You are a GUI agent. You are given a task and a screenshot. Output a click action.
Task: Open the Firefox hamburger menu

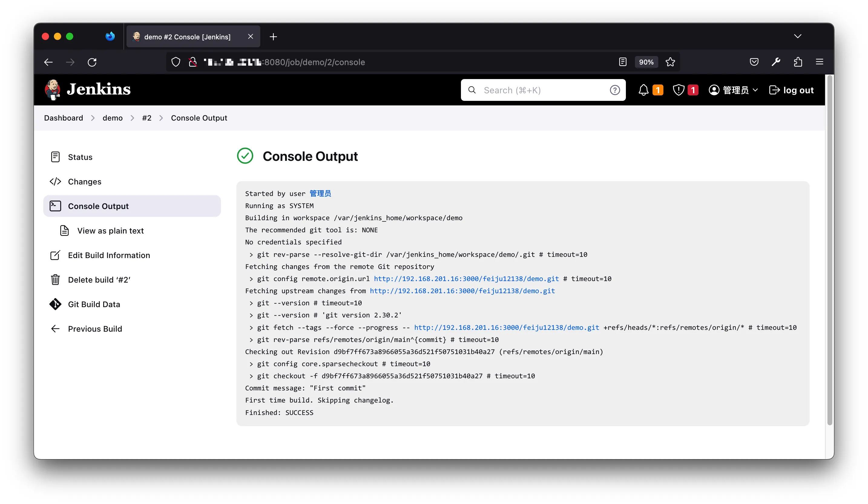click(820, 62)
